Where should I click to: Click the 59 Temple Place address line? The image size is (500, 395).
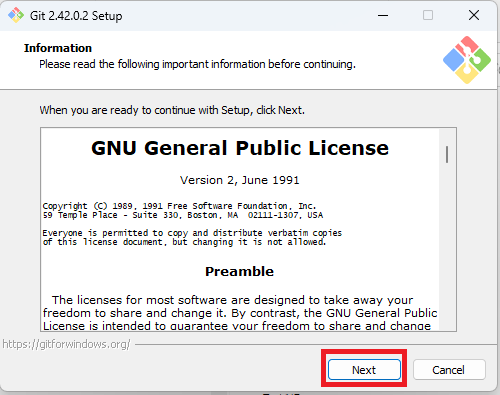coord(183,215)
